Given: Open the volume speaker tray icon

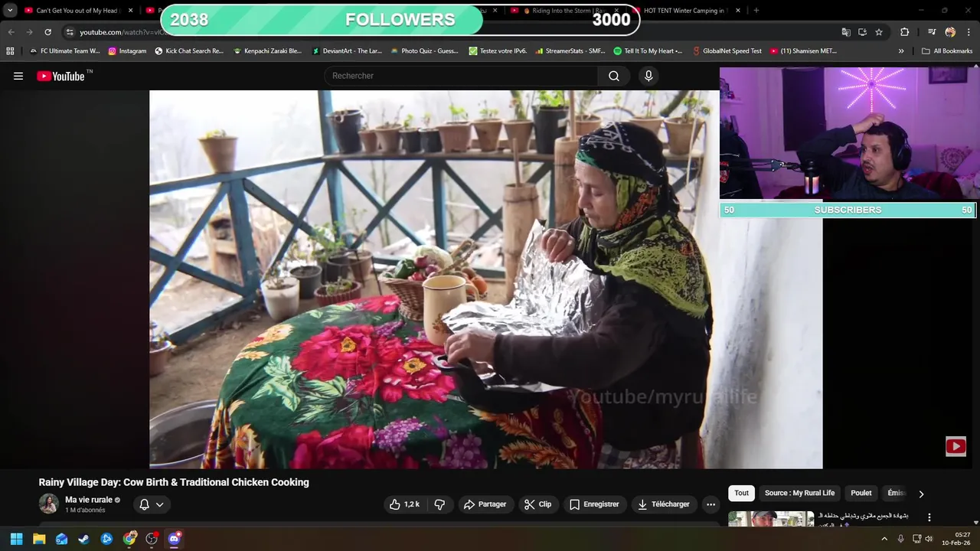Looking at the screenshot, I should click(929, 539).
